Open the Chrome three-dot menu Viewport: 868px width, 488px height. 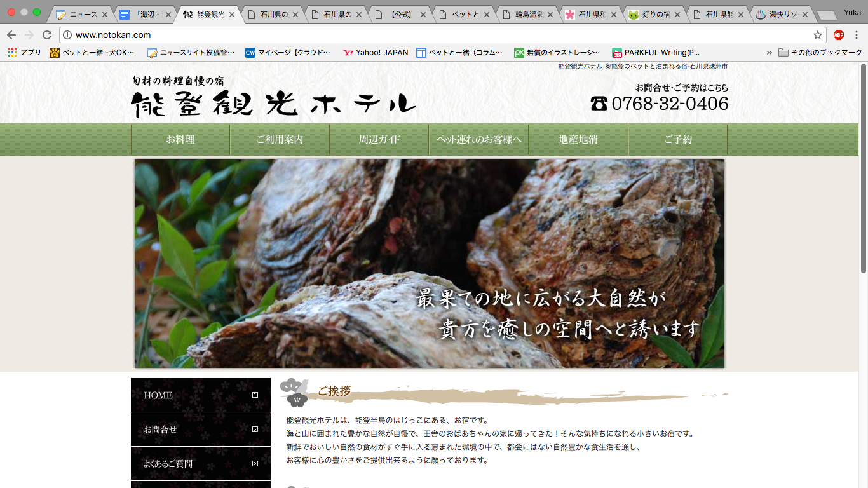tap(857, 35)
